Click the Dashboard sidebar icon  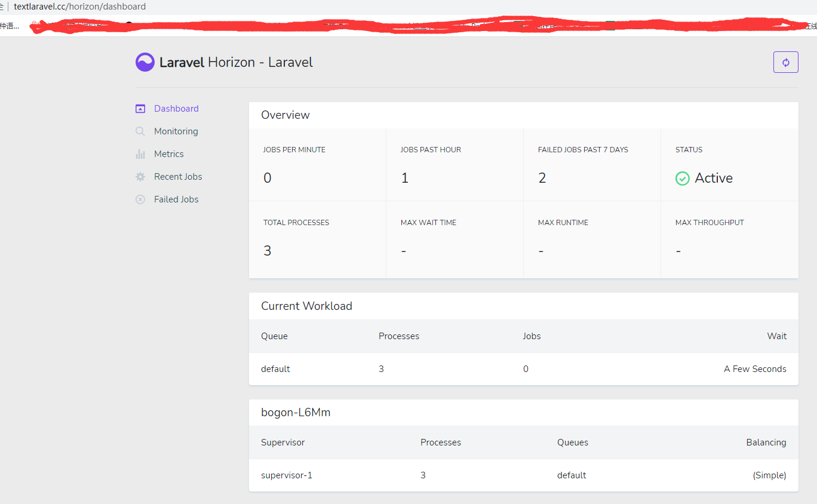(140, 109)
